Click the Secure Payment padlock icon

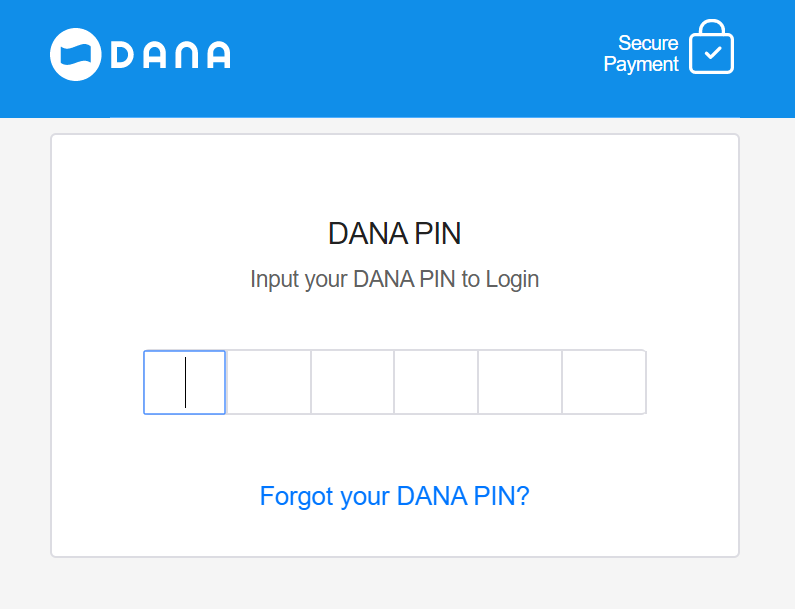tap(711, 48)
